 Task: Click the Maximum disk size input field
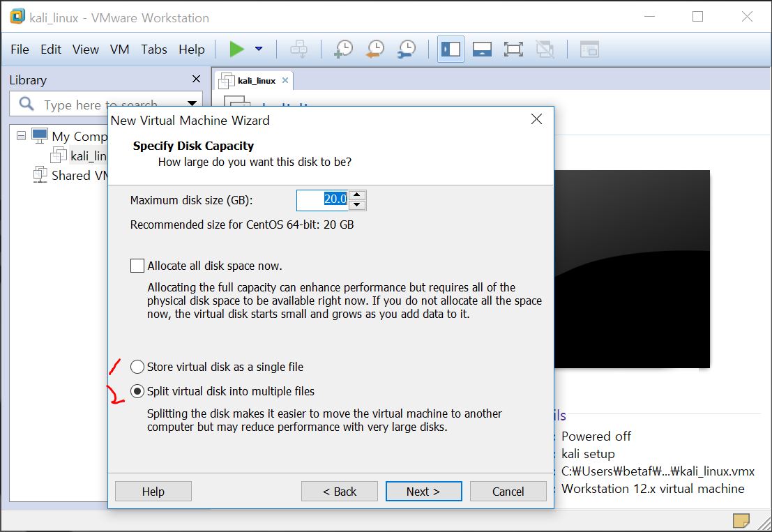[x=322, y=200]
